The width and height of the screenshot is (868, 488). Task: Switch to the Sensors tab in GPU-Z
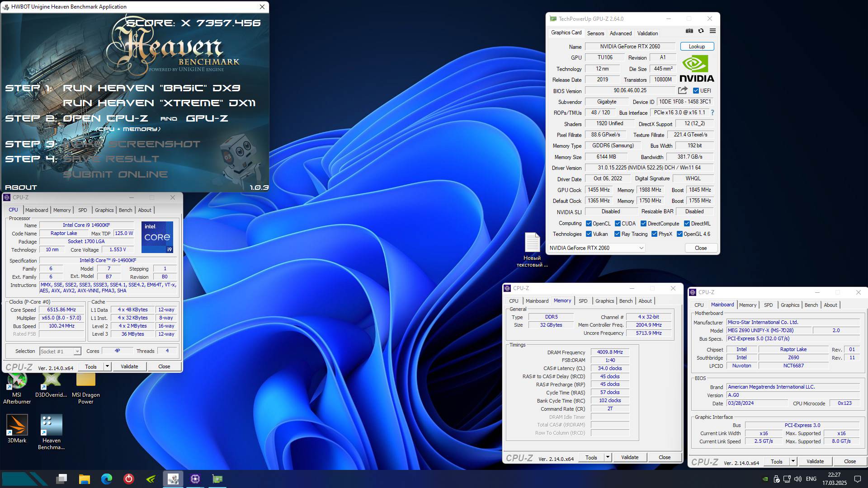pyautogui.click(x=595, y=33)
